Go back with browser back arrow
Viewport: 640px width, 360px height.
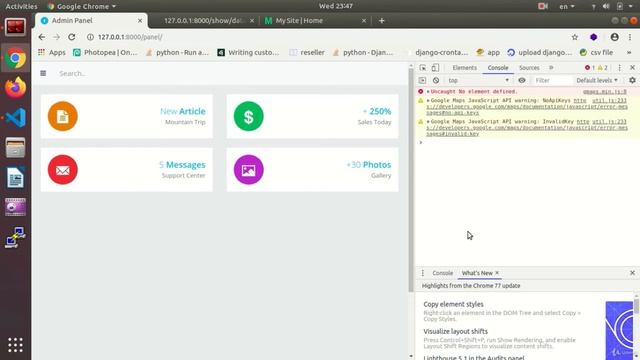pos(42,37)
